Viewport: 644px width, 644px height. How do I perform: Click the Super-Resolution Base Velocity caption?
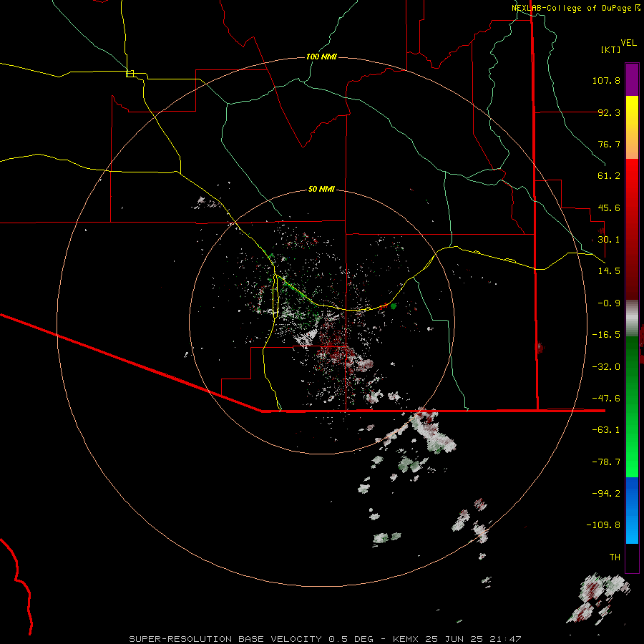pos(326,639)
